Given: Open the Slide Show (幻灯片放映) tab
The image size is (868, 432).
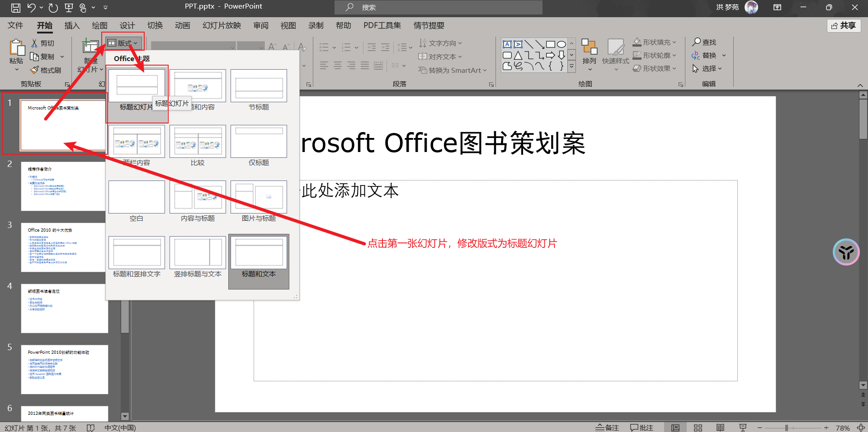Looking at the screenshot, I should pyautogui.click(x=222, y=25).
